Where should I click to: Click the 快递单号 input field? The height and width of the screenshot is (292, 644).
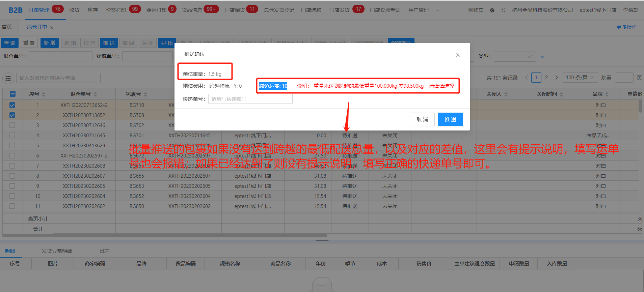(250, 99)
